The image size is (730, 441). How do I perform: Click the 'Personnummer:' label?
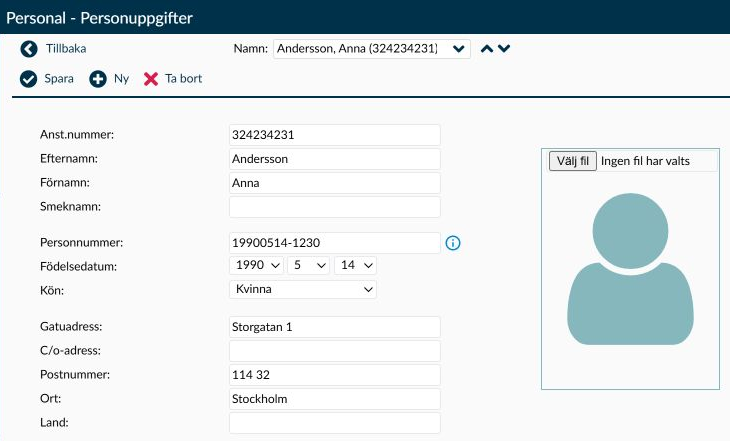[81, 243]
